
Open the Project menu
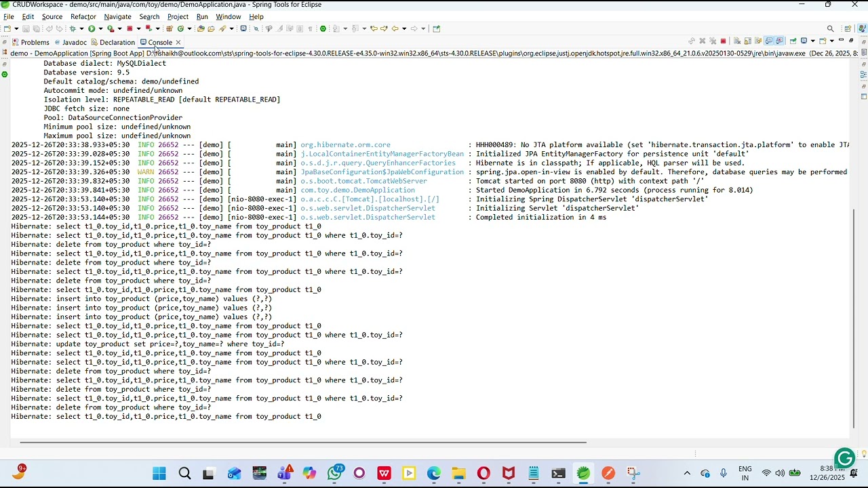(x=178, y=17)
